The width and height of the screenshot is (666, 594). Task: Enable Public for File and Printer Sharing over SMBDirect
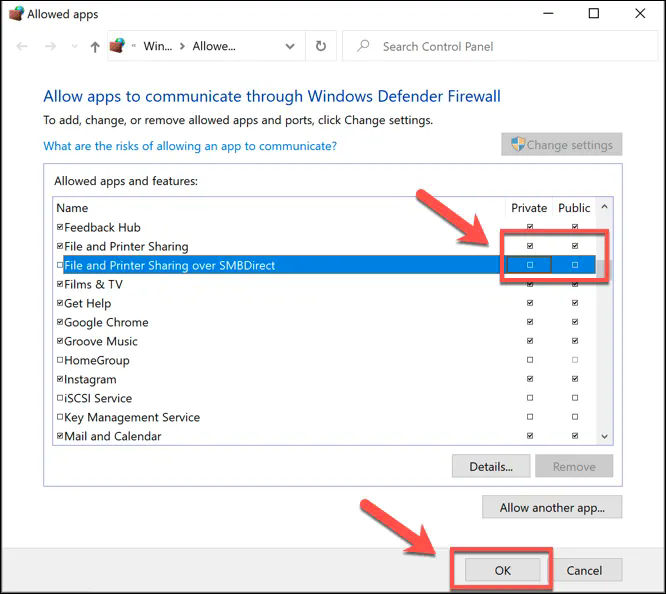pos(574,265)
